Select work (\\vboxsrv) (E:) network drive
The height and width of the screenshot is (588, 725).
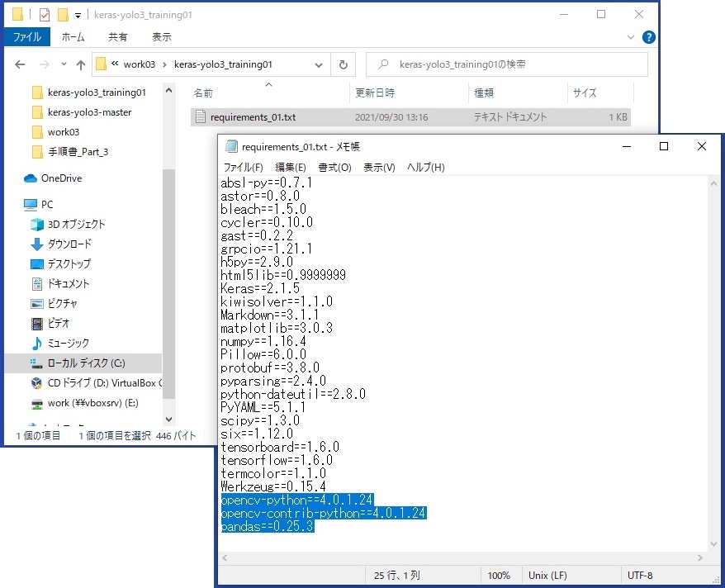click(92, 403)
